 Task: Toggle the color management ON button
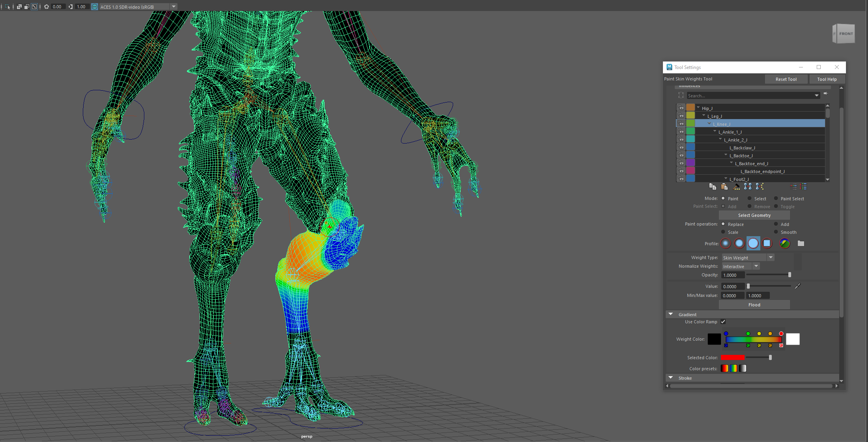click(95, 7)
